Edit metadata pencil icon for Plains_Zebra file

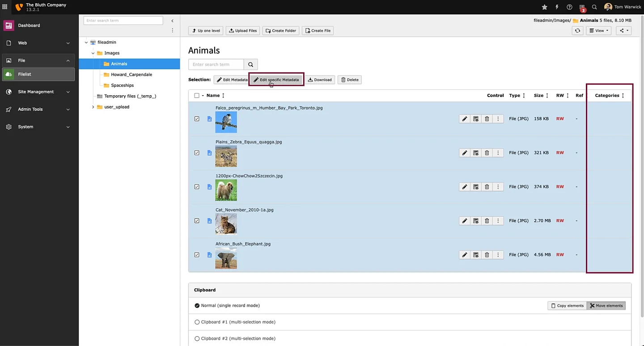[x=465, y=153]
